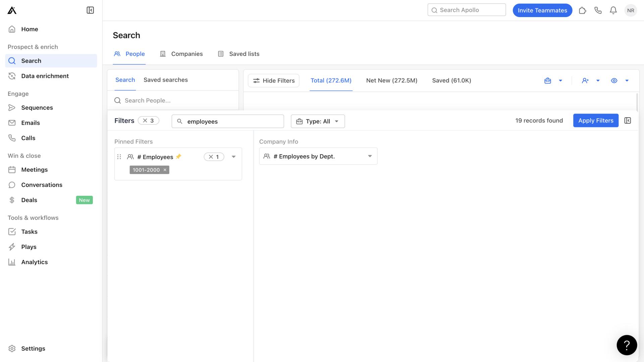Click the green New badge

(x=84, y=200)
